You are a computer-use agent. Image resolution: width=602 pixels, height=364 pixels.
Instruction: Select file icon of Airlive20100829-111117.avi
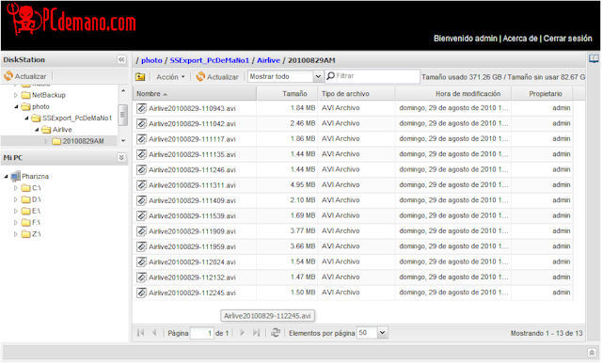click(141, 139)
